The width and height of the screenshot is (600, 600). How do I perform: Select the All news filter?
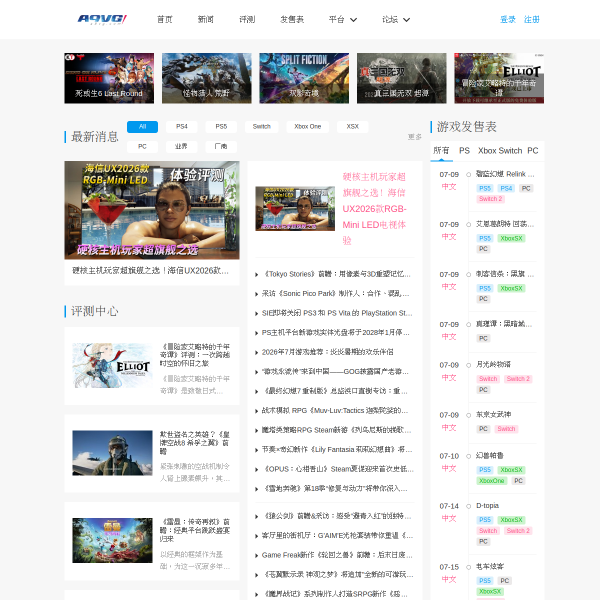tap(142, 127)
